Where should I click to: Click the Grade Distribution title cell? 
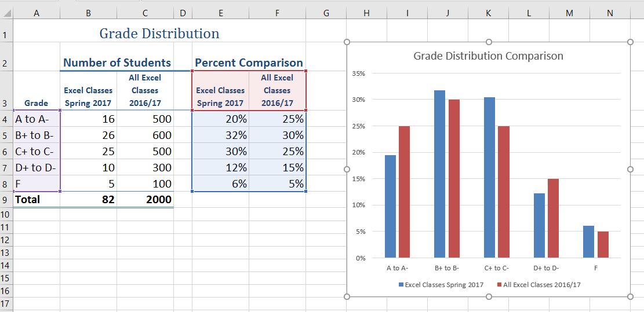[x=159, y=33]
